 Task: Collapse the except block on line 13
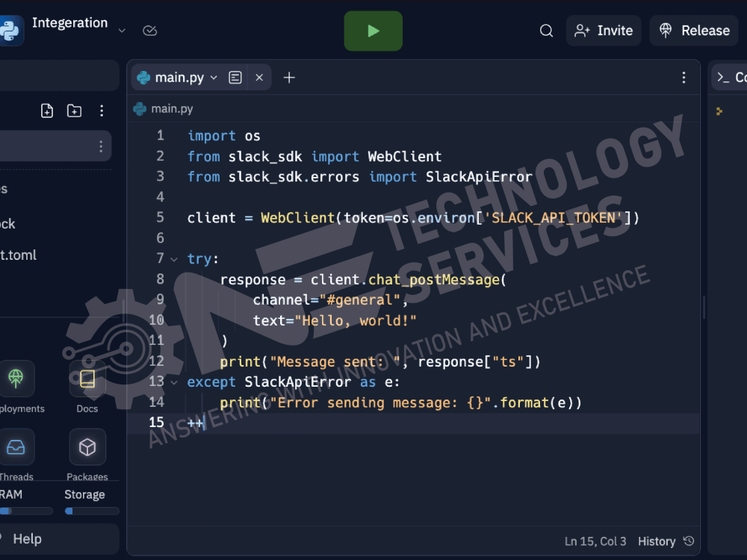pos(173,382)
